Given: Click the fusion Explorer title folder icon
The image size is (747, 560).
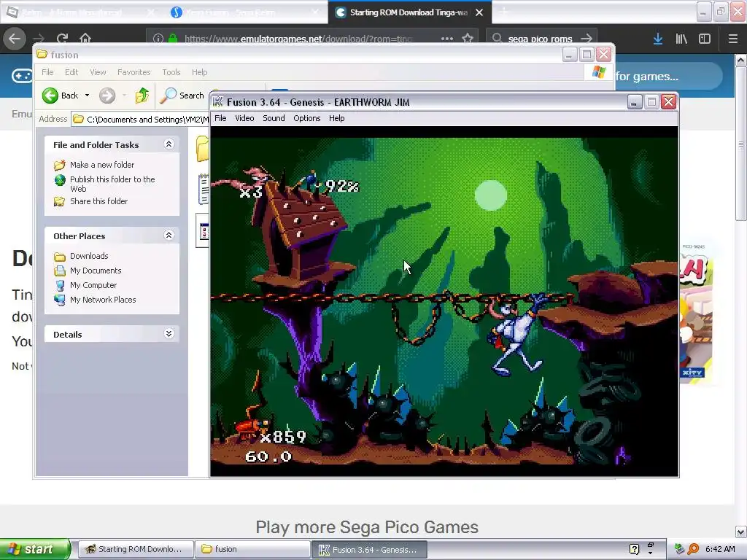Looking at the screenshot, I should tap(42, 54).
